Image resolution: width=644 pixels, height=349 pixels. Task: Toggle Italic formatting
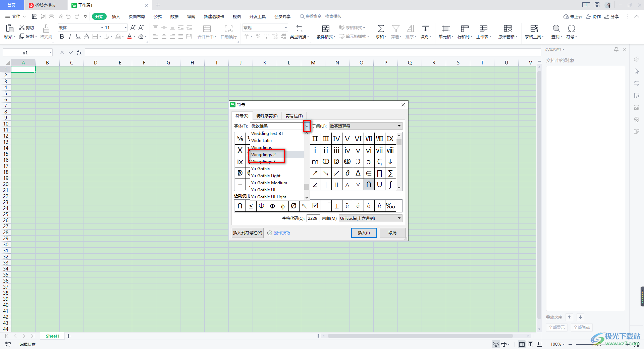point(70,36)
